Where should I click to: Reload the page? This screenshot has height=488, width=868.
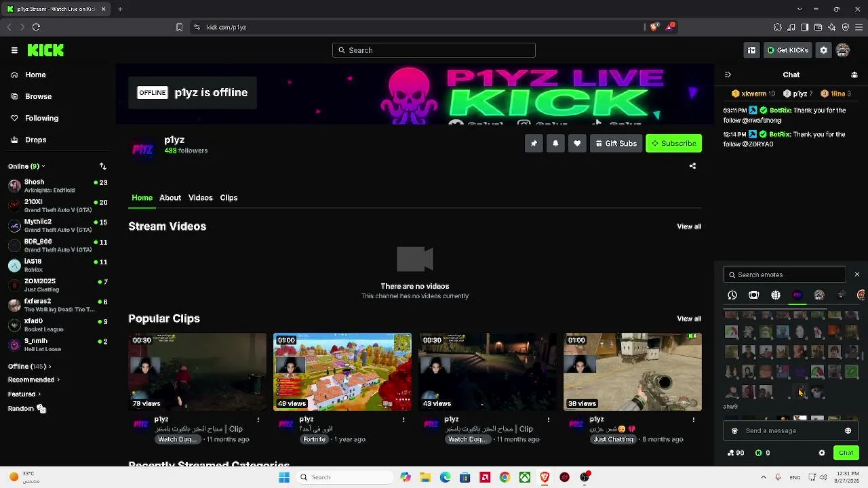(x=36, y=27)
